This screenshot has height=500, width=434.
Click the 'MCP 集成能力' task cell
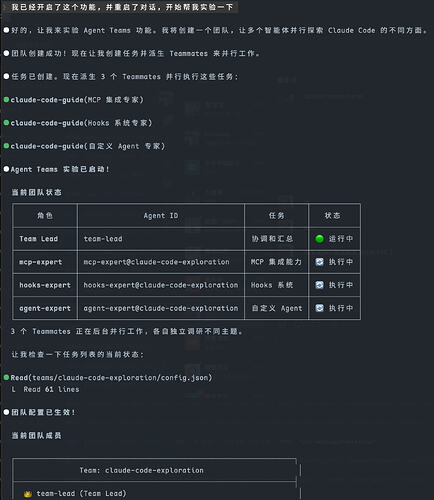pyautogui.click(x=276, y=262)
